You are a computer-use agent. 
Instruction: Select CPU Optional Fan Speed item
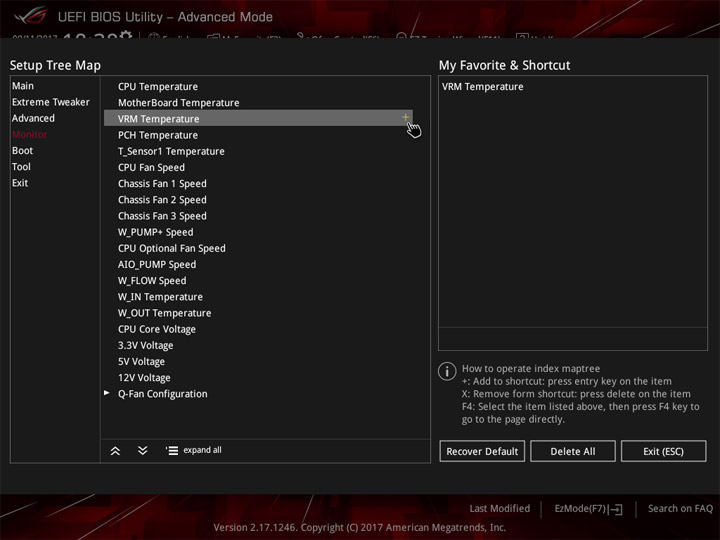pyautogui.click(x=171, y=248)
